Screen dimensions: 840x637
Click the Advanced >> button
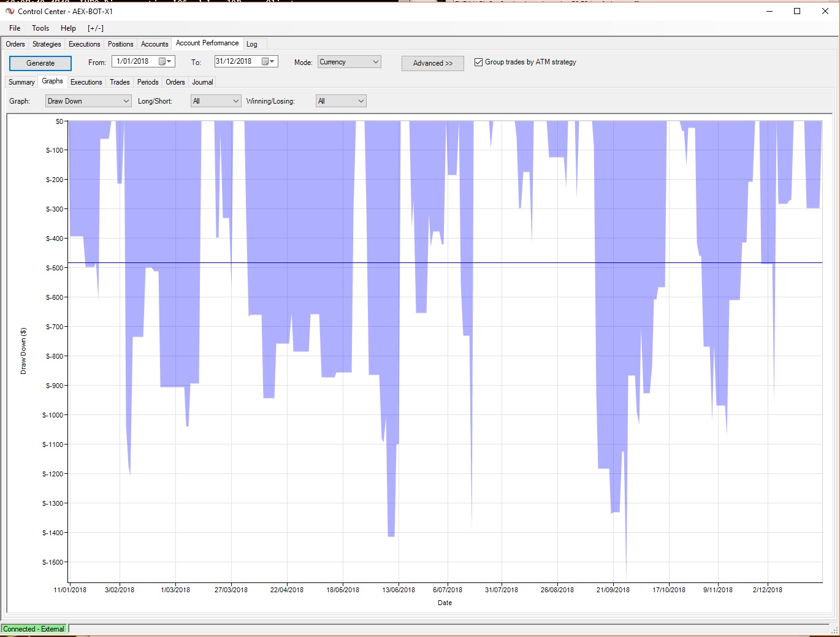point(433,63)
